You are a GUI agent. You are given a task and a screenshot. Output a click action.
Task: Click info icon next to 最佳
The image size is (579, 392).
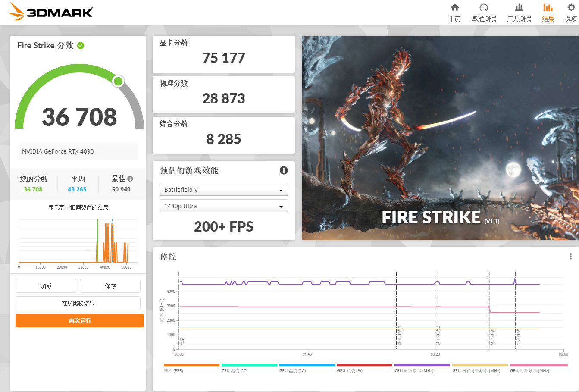pos(130,179)
